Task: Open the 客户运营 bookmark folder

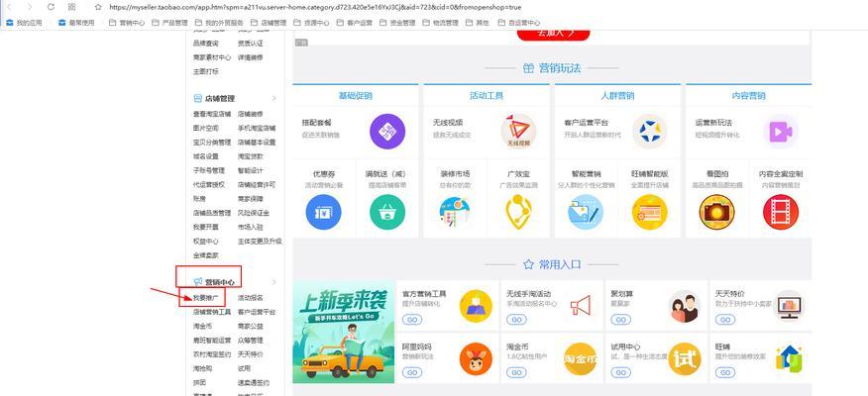Action: click(355, 23)
